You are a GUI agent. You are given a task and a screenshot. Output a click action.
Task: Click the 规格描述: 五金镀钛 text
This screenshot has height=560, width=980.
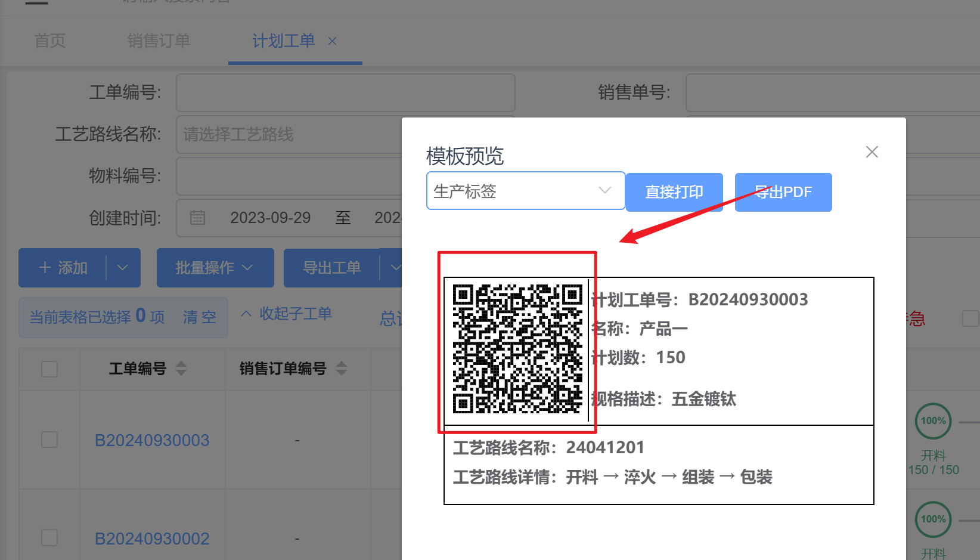pos(664,398)
